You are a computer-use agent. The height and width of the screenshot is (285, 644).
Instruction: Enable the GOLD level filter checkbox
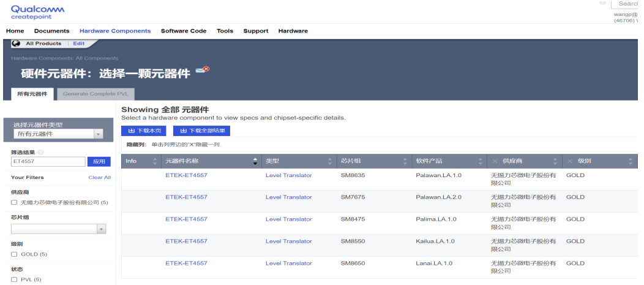point(15,254)
